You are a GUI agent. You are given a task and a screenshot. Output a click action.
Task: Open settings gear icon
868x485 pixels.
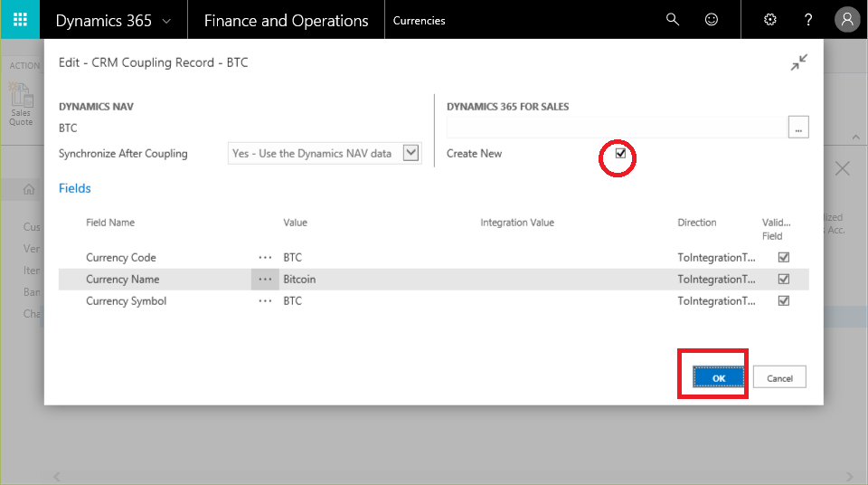pos(770,20)
